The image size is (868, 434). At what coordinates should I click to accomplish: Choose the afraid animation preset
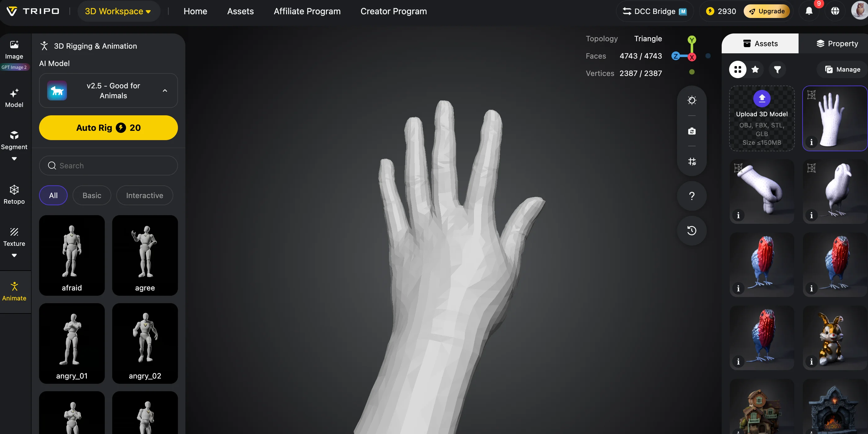(71, 255)
